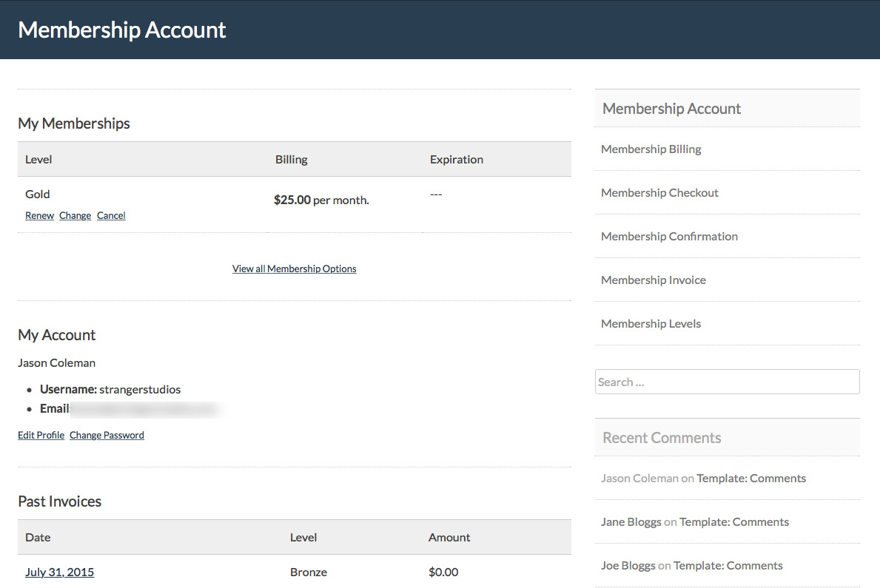
Task: Click the sidebar Search input field
Action: click(727, 382)
